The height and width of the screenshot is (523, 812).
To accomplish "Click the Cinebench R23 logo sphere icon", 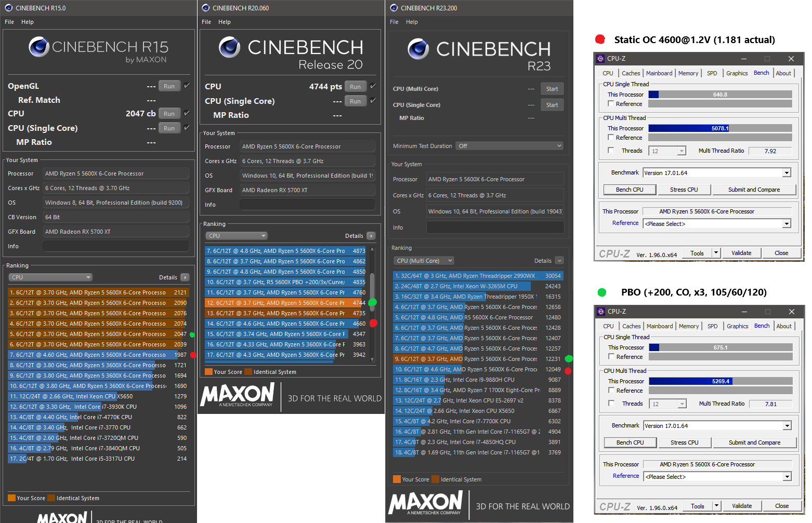I will (x=418, y=49).
